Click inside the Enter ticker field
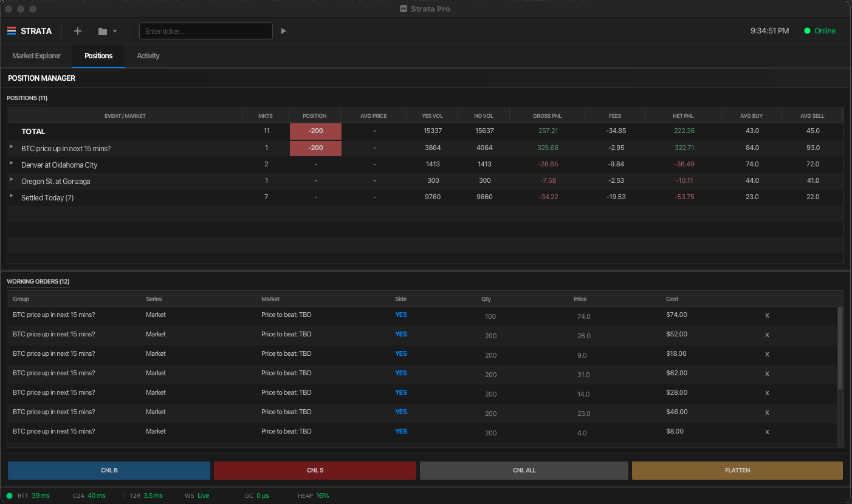Screen dimensions: 852x504 pos(205,30)
